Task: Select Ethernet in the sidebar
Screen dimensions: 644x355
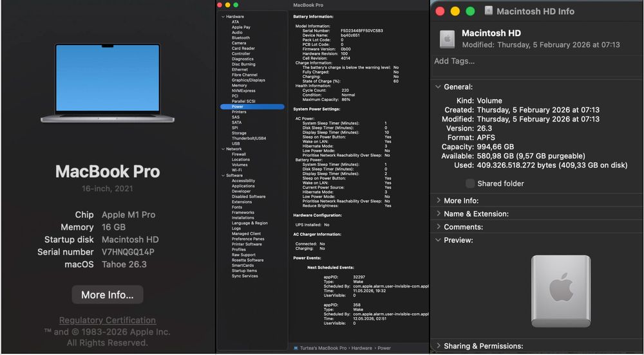Action: point(240,69)
